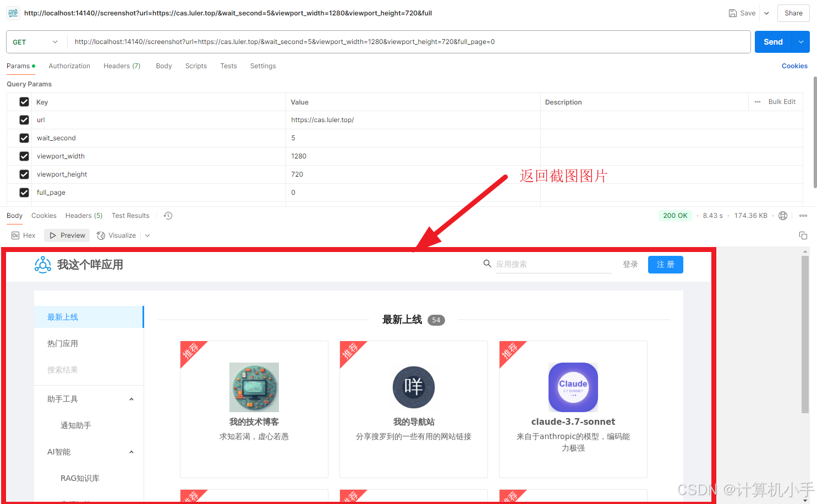Viewport: 817px width, 504px height.
Task: Switch response view to Hex
Action: 24,235
